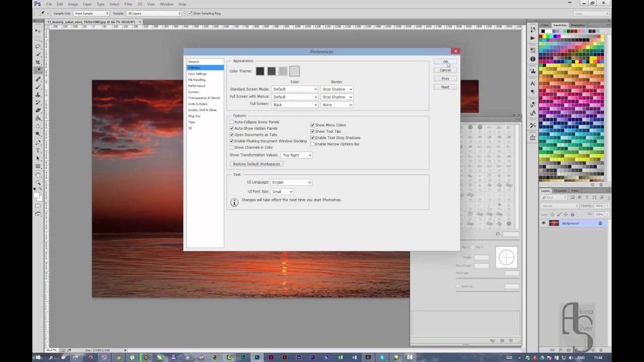Select the Dodge tool
The width and height of the screenshot is (644, 362).
[38, 134]
